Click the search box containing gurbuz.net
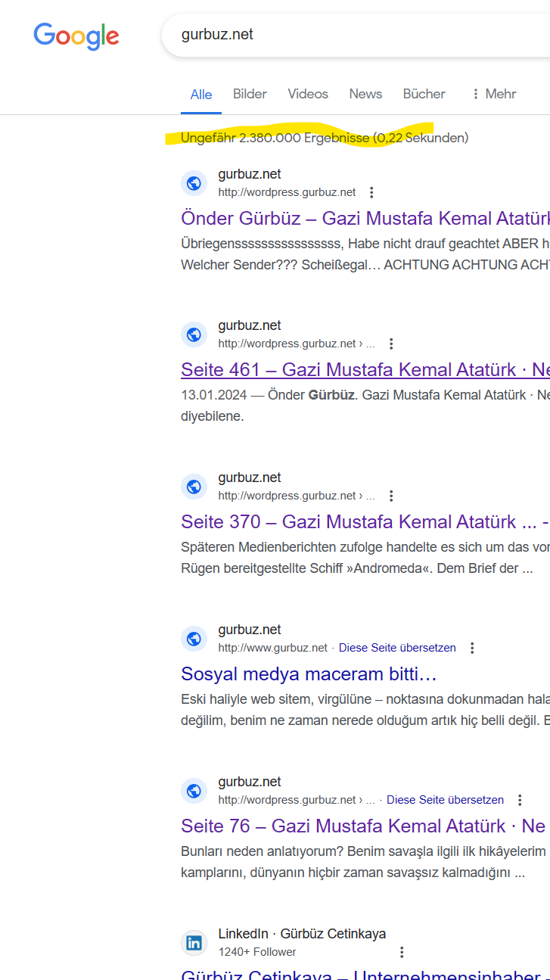 (356, 35)
